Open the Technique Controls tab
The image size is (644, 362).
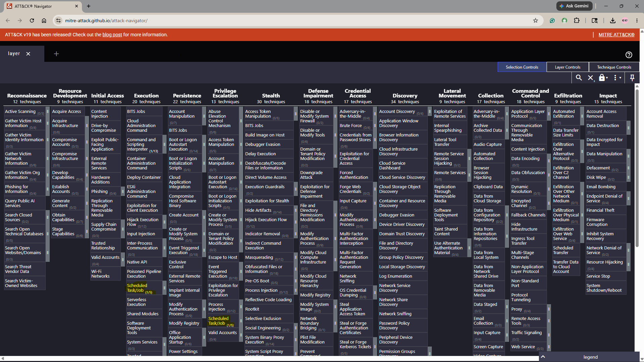pos(614,67)
